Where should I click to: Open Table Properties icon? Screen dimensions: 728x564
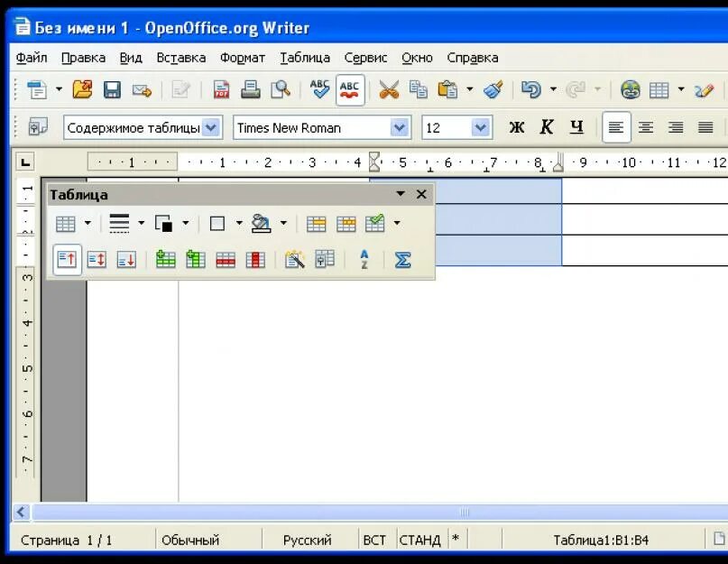pyautogui.click(x=325, y=259)
